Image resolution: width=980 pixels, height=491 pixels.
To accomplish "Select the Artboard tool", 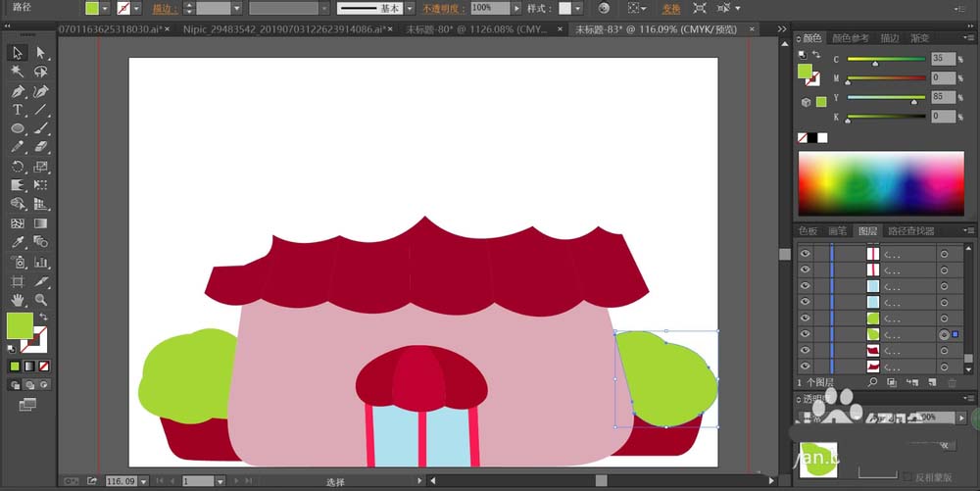I will coord(18,281).
